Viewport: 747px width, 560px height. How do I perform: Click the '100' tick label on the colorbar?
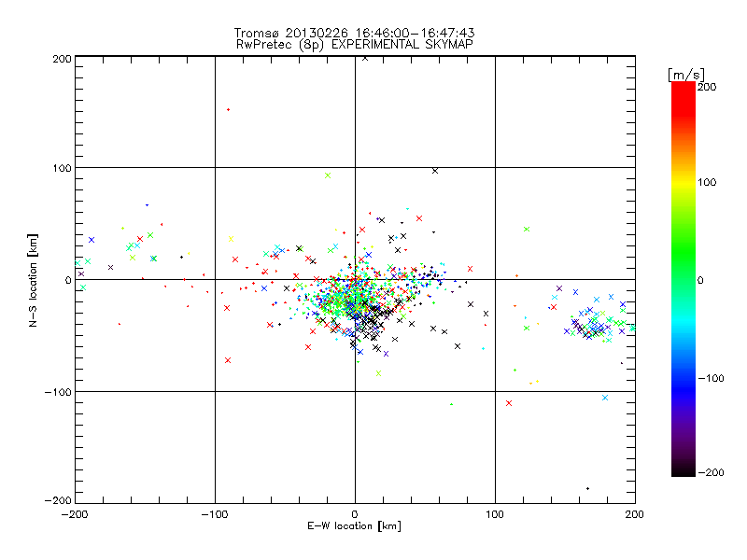(x=707, y=182)
